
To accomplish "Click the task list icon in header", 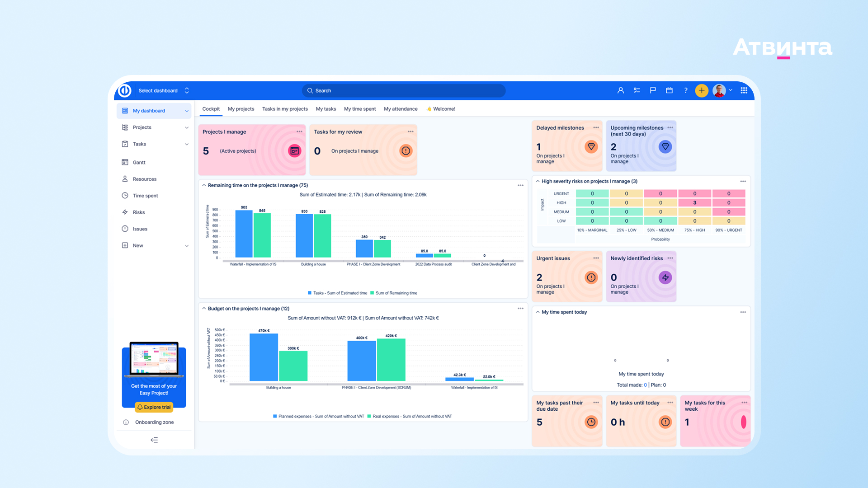I will tap(637, 90).
